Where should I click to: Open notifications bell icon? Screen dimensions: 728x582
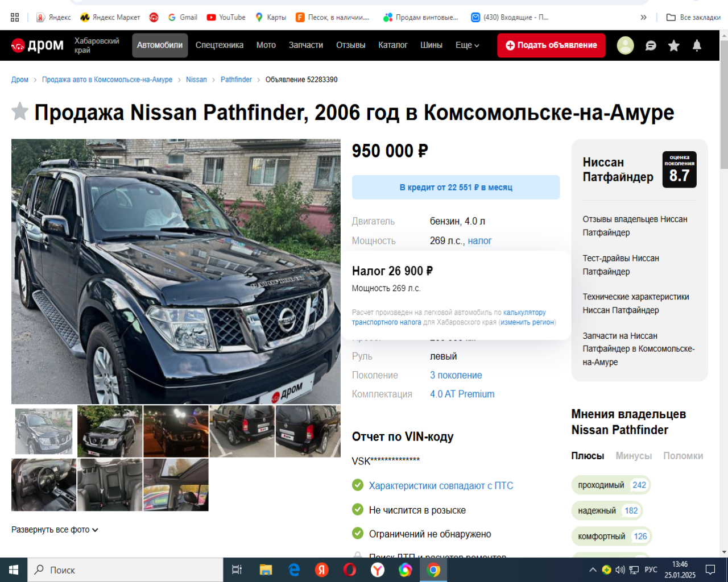pos(697,45)
